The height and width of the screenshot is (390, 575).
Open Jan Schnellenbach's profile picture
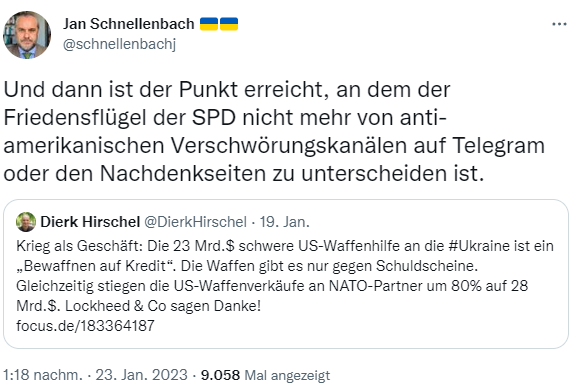27,35
